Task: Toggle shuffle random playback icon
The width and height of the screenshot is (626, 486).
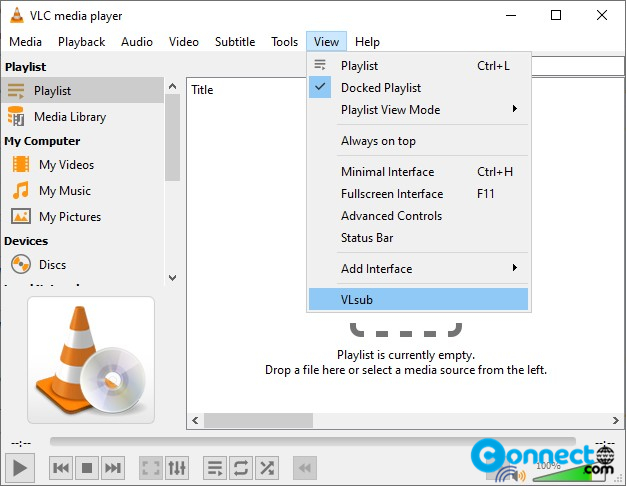Action: point(267,468)
